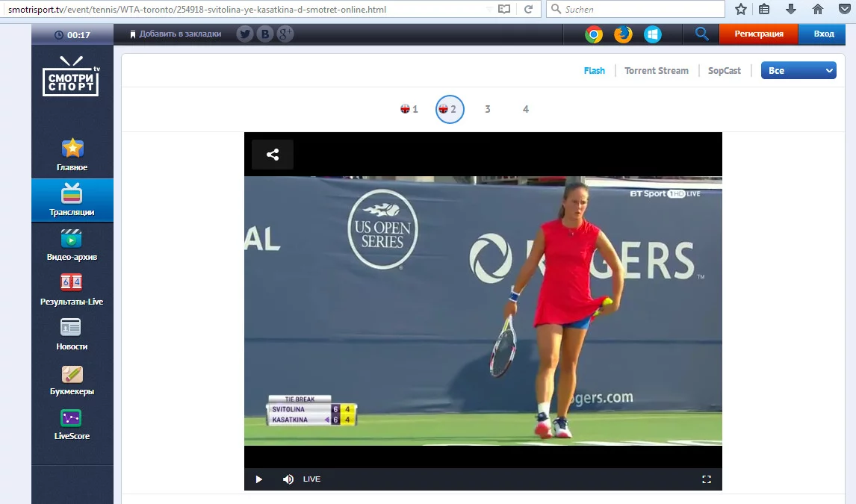Open the Видео-архив clapperboard icon
This screenshot has height=504, width=856.
point(71,238)
